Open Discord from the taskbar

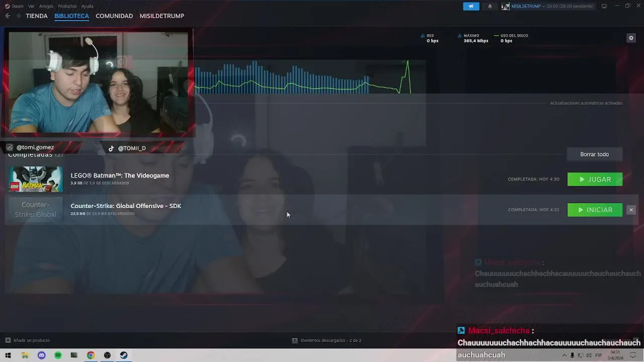pos(41,355)
